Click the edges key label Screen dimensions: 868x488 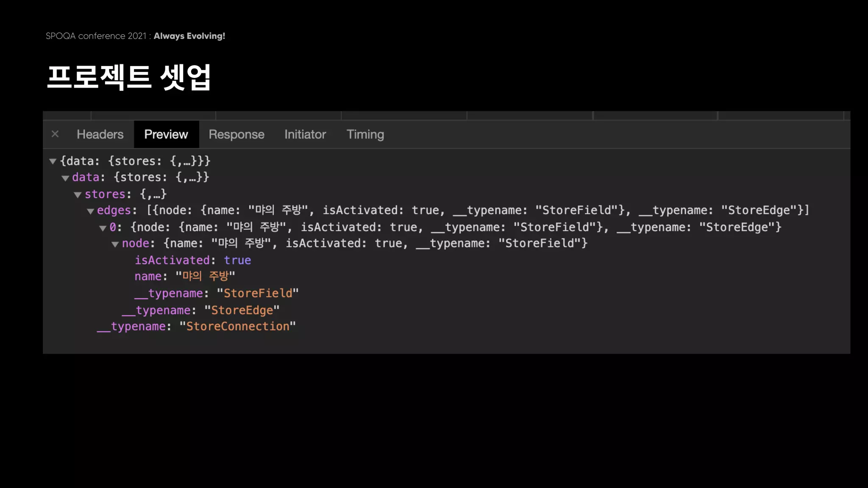tap(114, 211)
